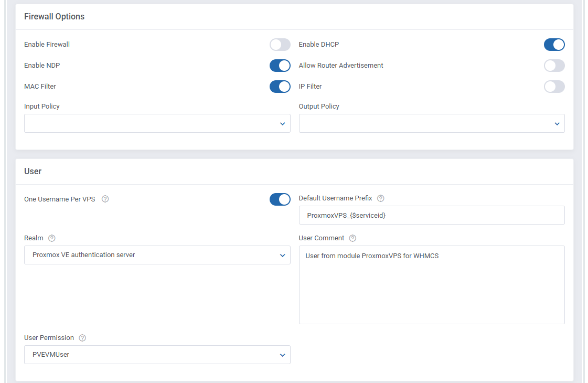The image size is (588, 383).
Task: Open the Output Policy dropdown
Action: coord(432,123)
